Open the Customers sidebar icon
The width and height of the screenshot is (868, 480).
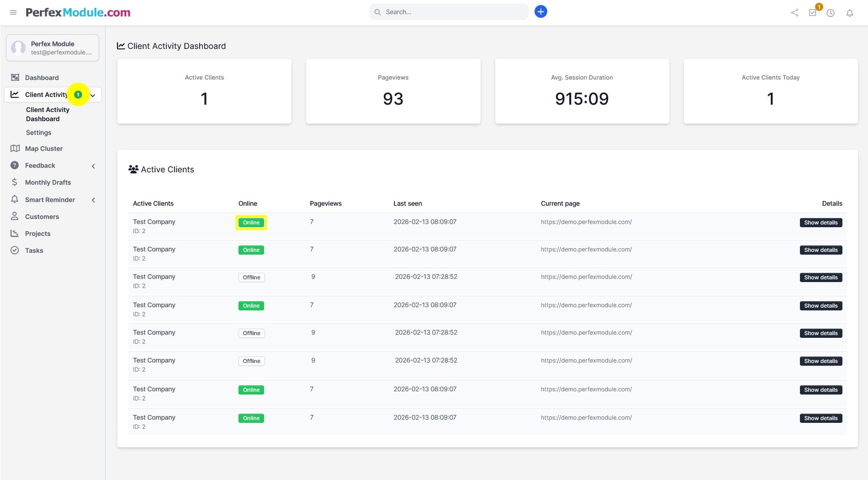click(15, 216)
